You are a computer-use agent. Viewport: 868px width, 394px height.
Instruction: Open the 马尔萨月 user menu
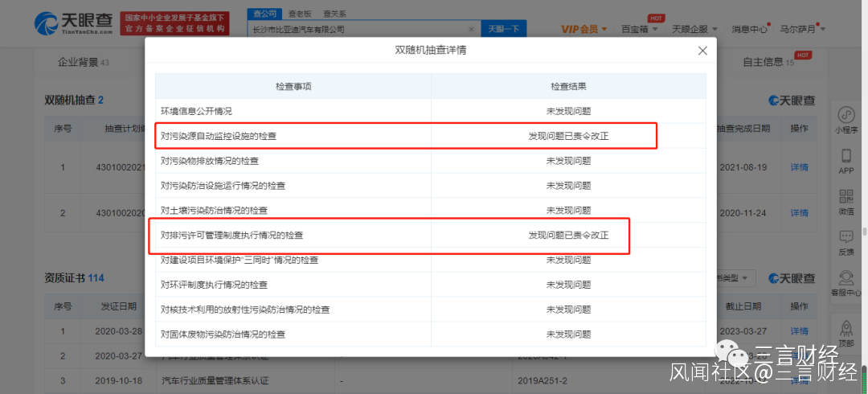coord(803,29)
